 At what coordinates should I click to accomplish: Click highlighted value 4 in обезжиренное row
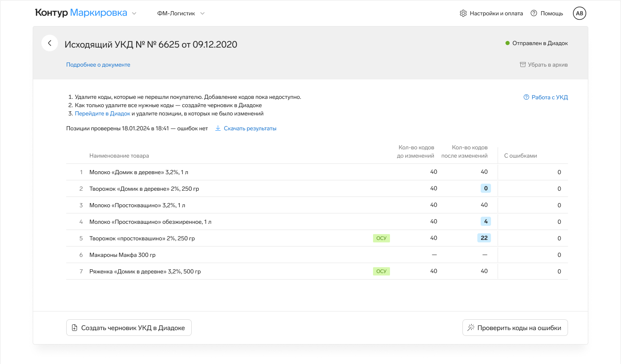pos(486,221)
